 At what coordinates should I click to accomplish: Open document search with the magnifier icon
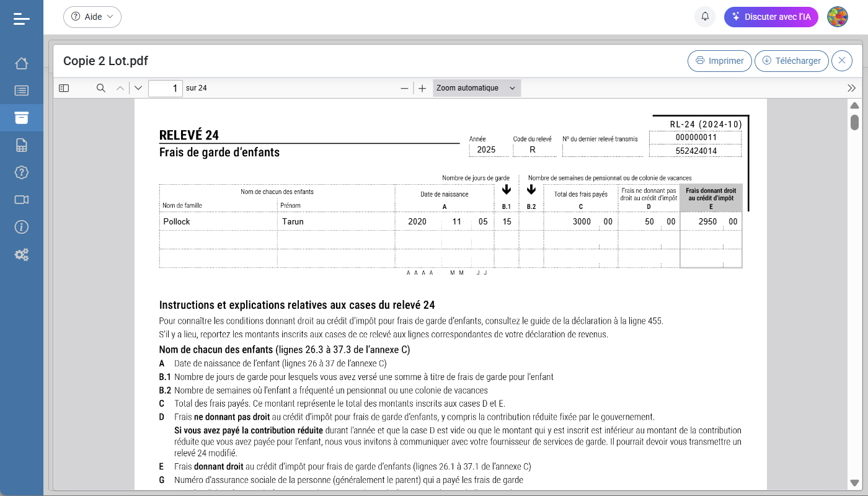point(100,88)
